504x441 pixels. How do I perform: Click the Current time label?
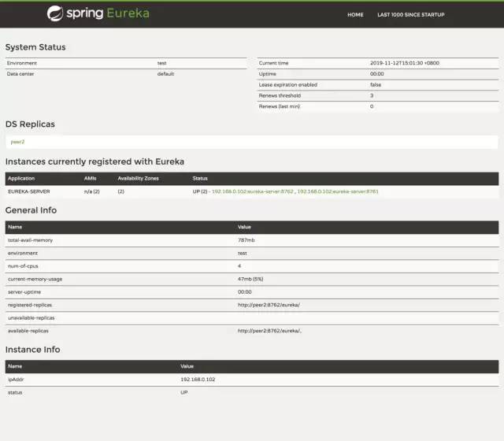[273, 63]
